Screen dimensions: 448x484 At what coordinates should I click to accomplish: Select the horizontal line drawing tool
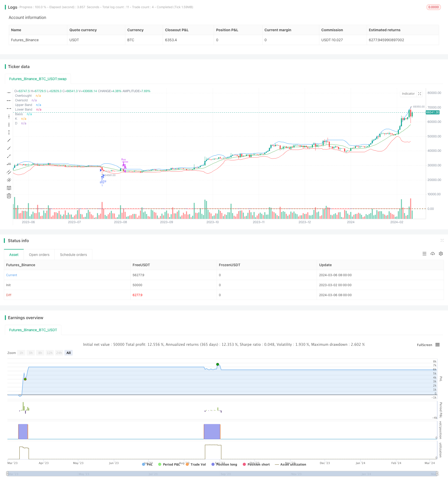coord(9,93)
